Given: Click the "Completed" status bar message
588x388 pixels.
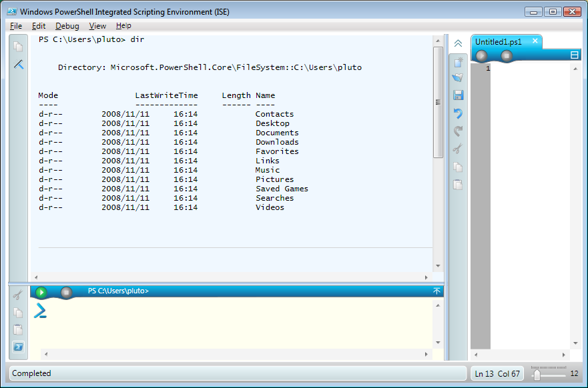Looking at the screenshot, I should [31, 373].
